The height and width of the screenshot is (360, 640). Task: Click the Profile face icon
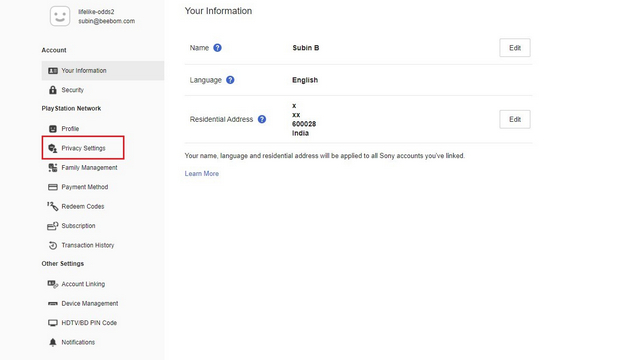(53, 129)
